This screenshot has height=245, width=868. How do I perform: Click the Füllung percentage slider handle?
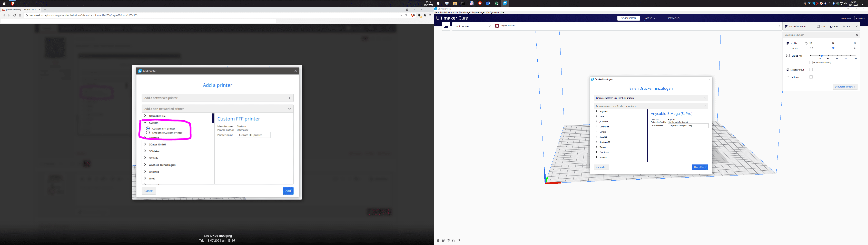pyautogui.click(x=822, y=56)
